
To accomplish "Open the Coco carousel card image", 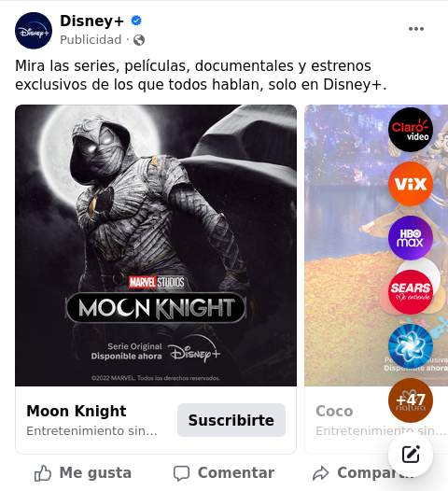I will [x=376, y=245].
